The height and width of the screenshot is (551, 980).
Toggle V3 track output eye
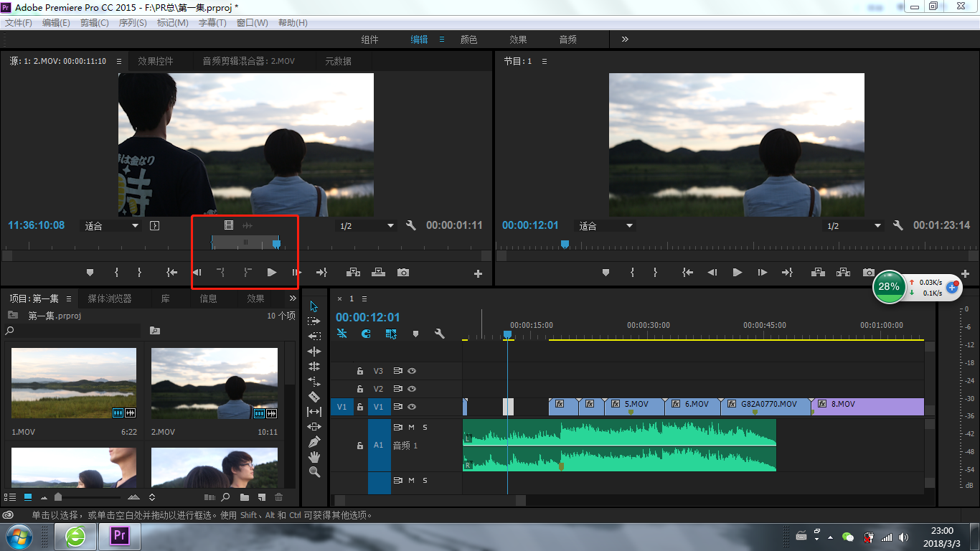point(412,371)
